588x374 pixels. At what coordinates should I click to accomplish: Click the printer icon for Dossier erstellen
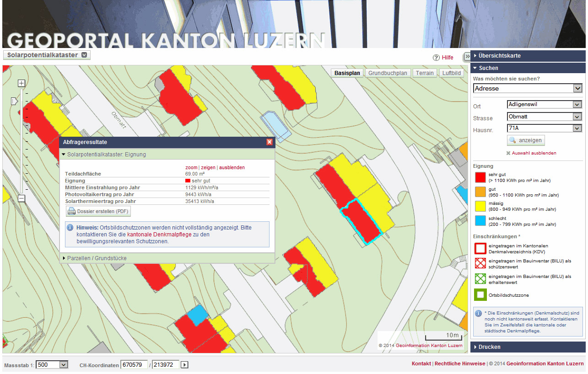(x=72, y=211)
